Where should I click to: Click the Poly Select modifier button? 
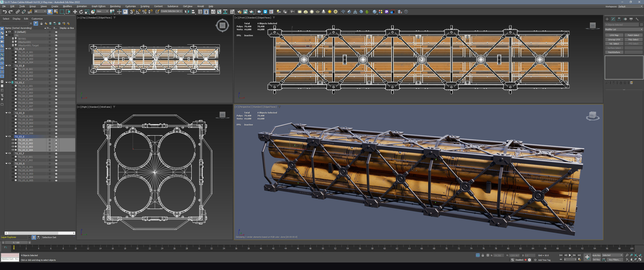pyautogui.click(x=633, y=40)
